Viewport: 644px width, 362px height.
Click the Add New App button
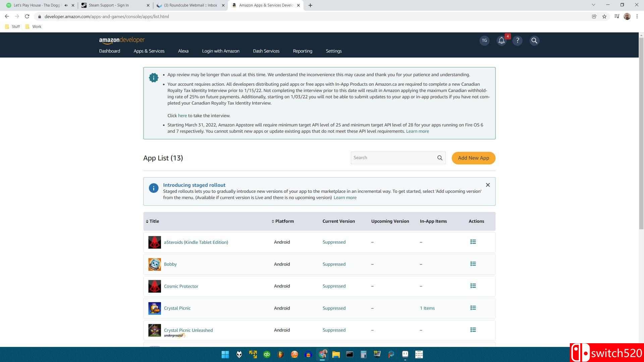tap(473, 158)
